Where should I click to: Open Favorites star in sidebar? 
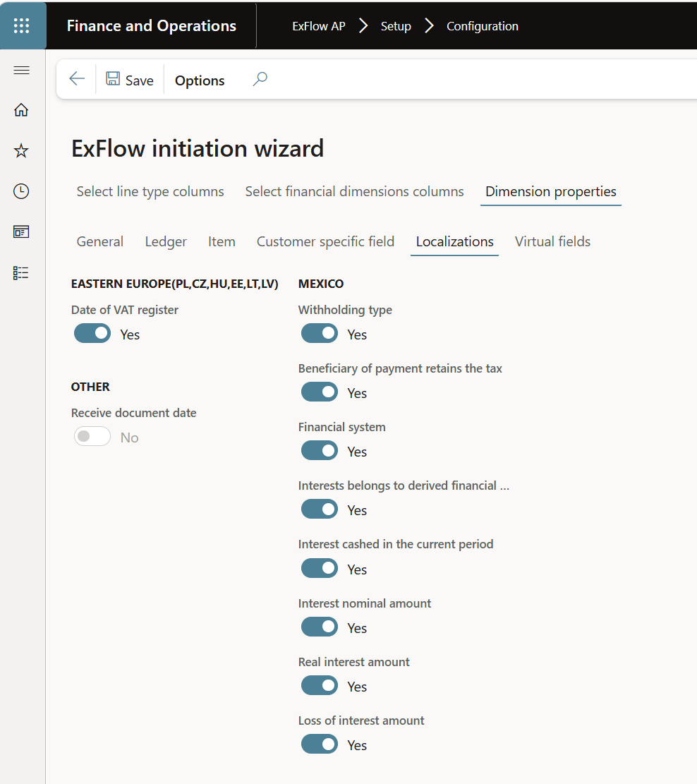click(21, 150)
